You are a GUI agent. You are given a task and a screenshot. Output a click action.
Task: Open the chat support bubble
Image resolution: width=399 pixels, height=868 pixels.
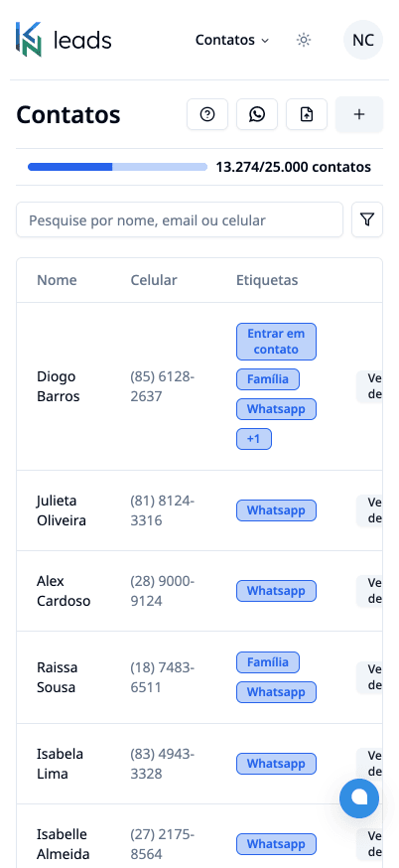[x=359, y=797]
